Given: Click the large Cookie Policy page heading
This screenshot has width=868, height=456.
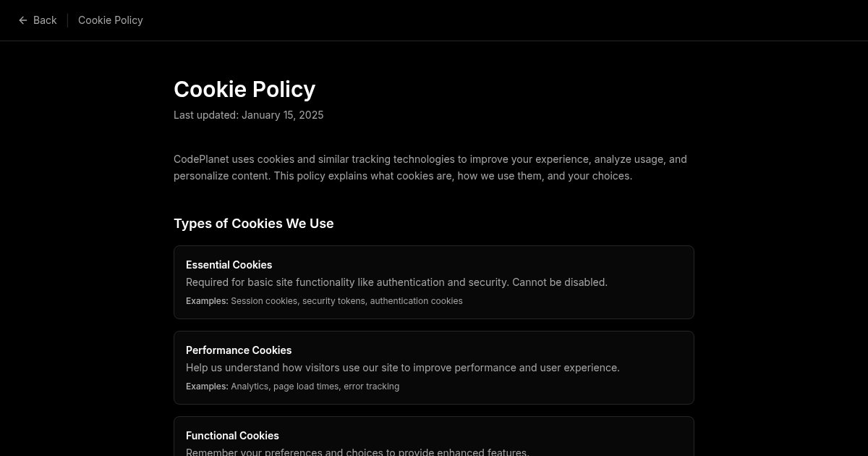Looking at the screenshot, I should 244,89.
